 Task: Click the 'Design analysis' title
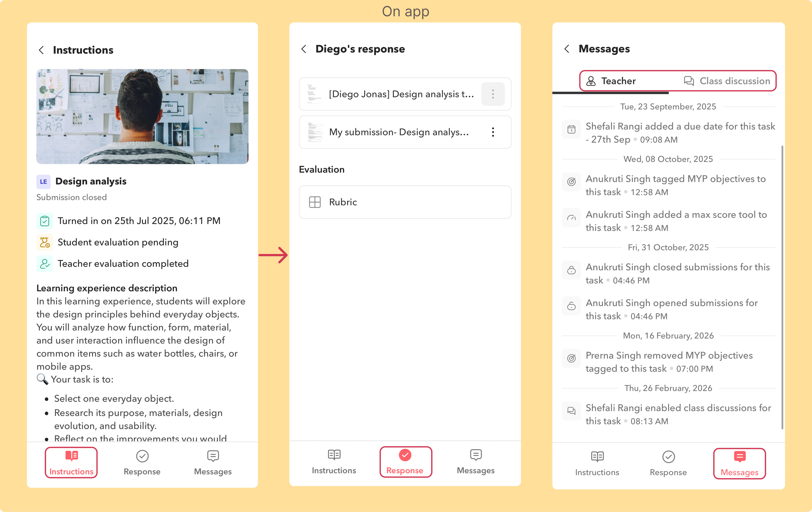pos(91,181)
